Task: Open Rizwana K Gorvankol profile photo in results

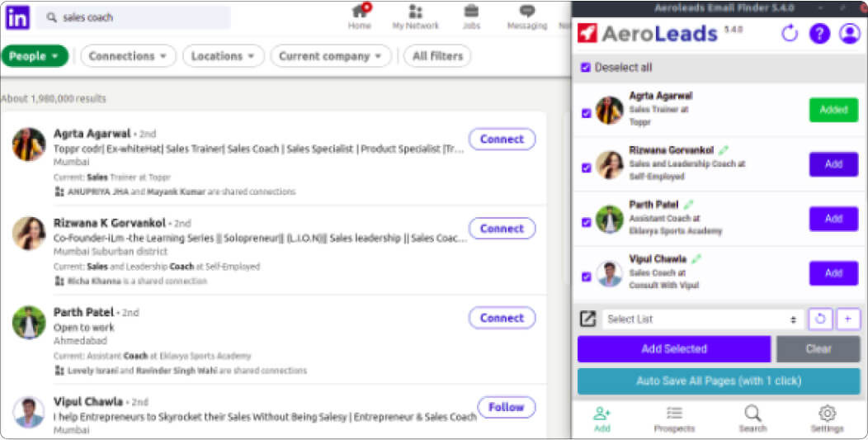Action: pos(29,234)
